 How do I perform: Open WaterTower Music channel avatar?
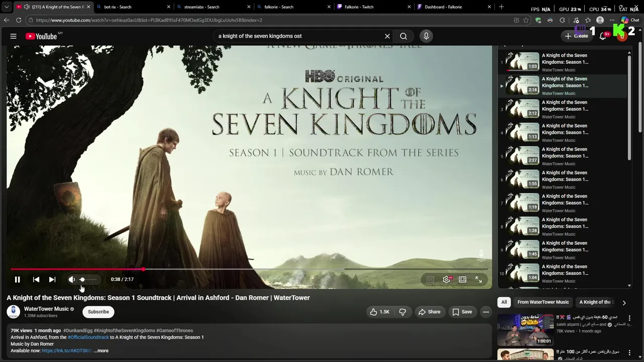(x=14, y=312)
